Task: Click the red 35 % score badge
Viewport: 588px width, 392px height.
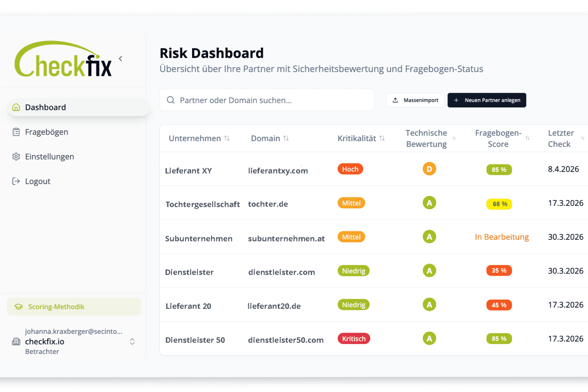Action: 499,270
